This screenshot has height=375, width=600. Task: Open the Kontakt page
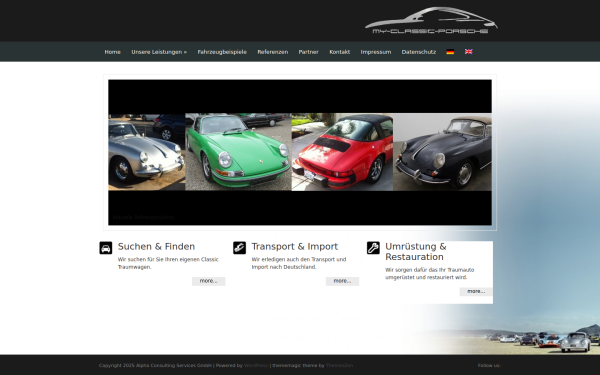coord(339,52)
